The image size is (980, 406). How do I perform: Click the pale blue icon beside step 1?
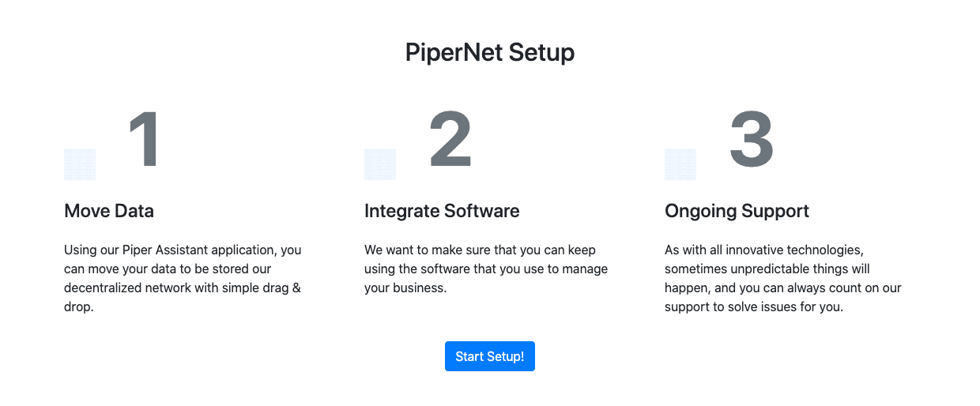(x=80, y=164)
